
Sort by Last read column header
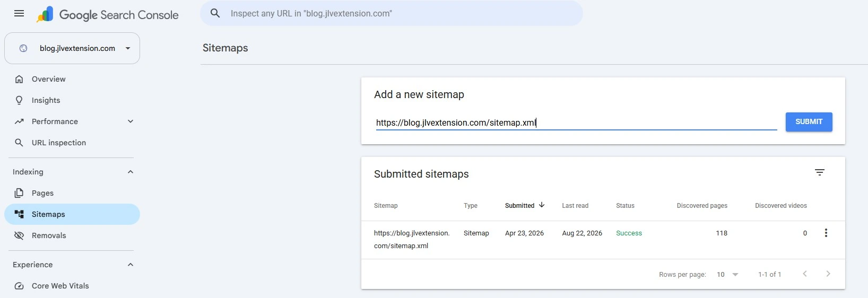click(x=575, y=206)
